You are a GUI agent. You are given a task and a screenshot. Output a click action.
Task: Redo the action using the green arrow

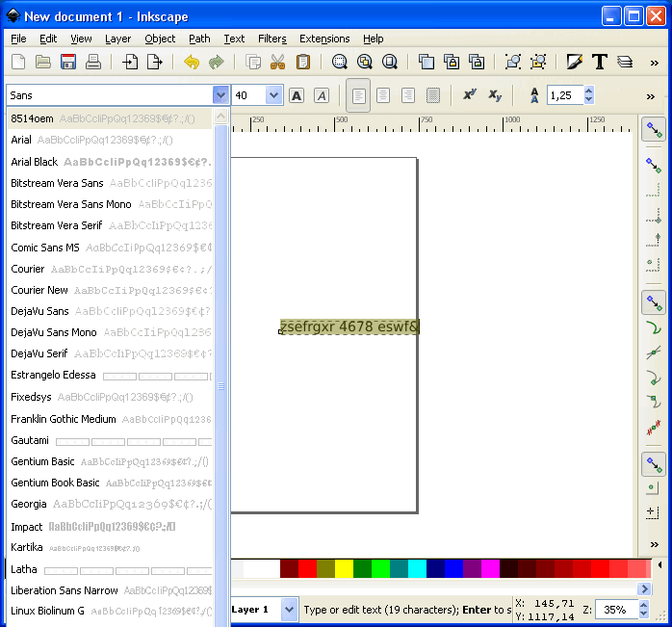click(x=217, y=63)
